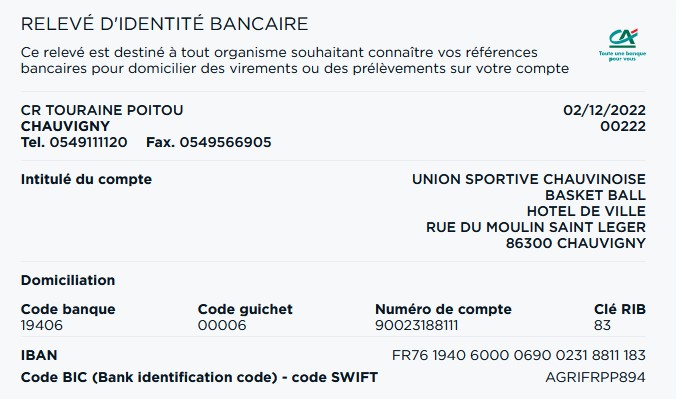The image size is (680, 399).
Task: Click the Intitulé du compte label
Action: 86,179
